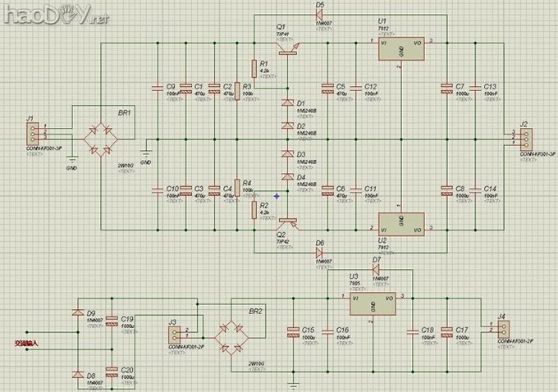This screenshot has width=558, height=392.
Task: Select the D6 diode symbol
Action: (319, 253)
